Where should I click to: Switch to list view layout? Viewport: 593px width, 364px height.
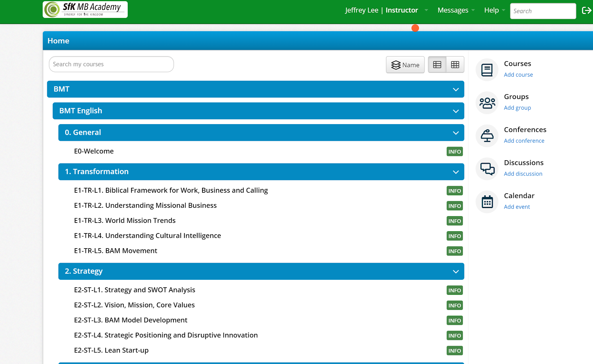click(x=437, y=65)
